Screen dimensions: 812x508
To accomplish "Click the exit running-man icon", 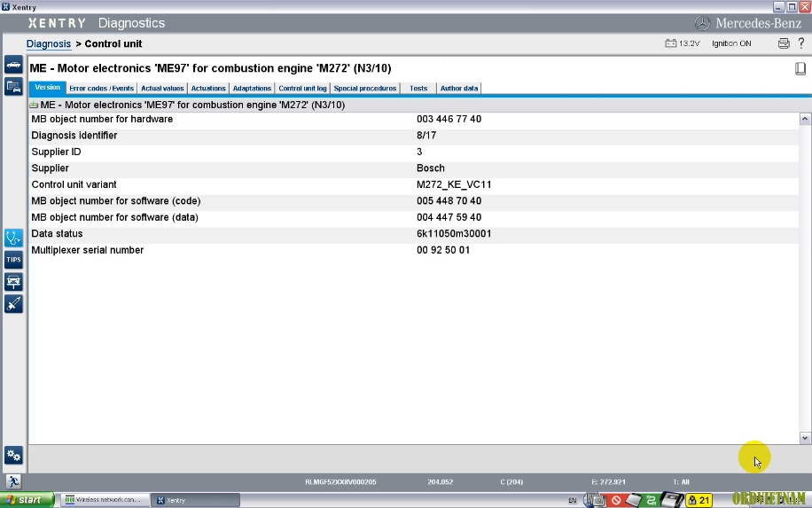I will [x=13, y=481].
